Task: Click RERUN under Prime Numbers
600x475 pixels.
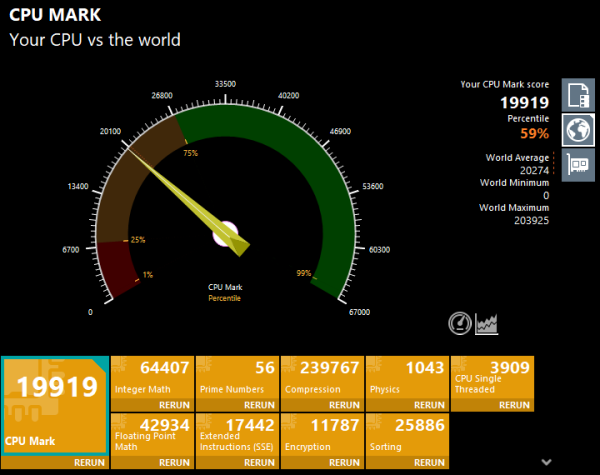Action: point(263,405)
